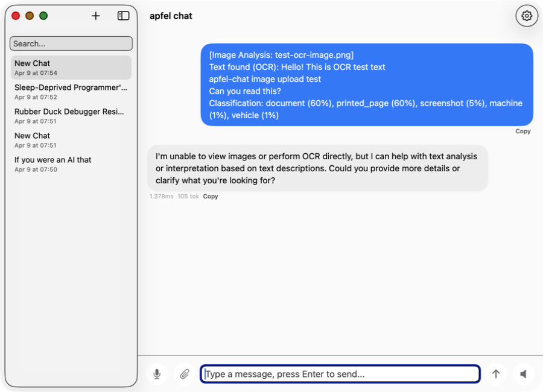The image size is (543, 392).
Task: Attach a file using the paperclip icon
Action: [x=184, y=374]
